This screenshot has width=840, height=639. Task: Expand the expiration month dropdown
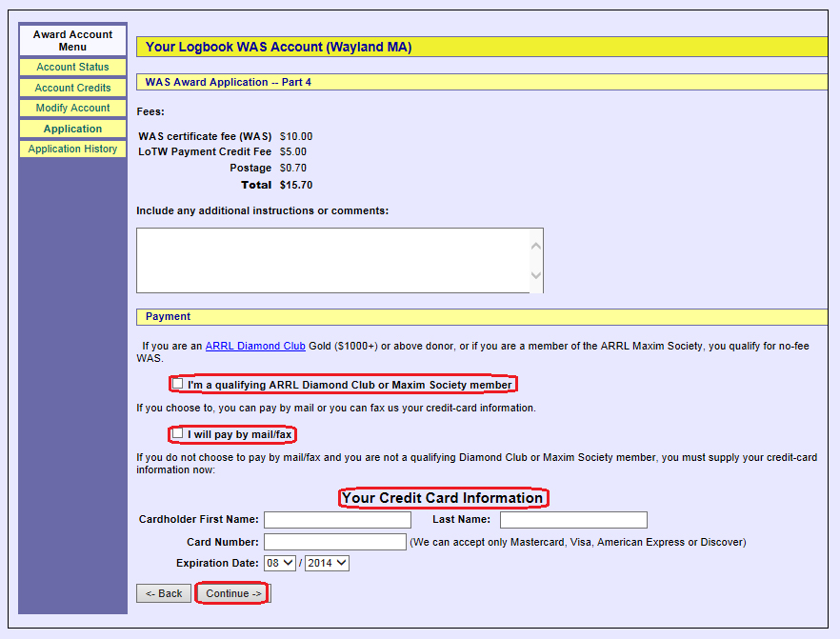[280, 564]
